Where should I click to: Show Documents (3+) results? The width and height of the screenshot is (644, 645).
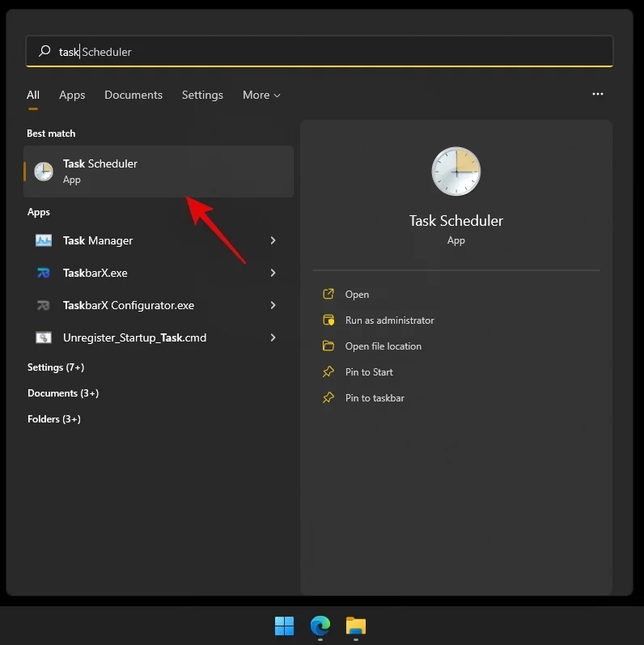click(x=63, y=393)
